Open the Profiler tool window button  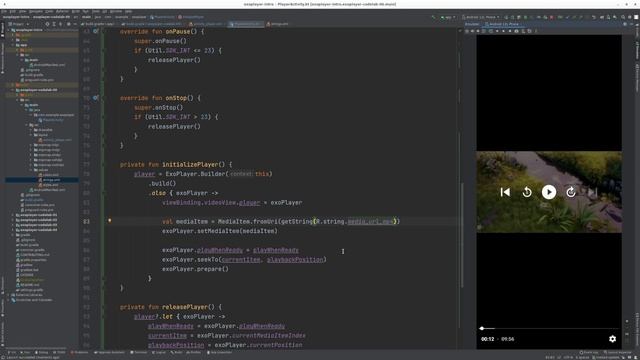click(x=193, y=352)
